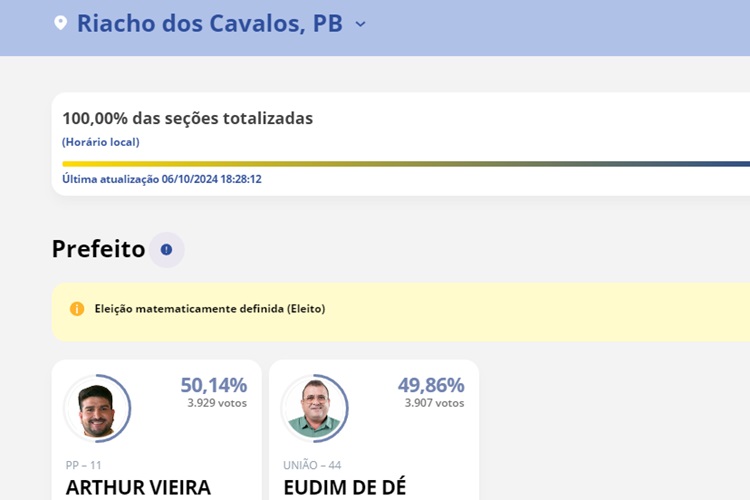This screenshot has height=500, width=750.
Task: Open Eudim de Dé's candidate photo
Action: [x=314, y=408]
